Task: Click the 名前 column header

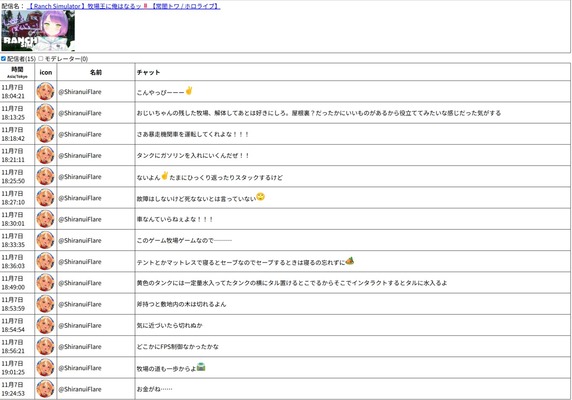Action: (96, 72)
